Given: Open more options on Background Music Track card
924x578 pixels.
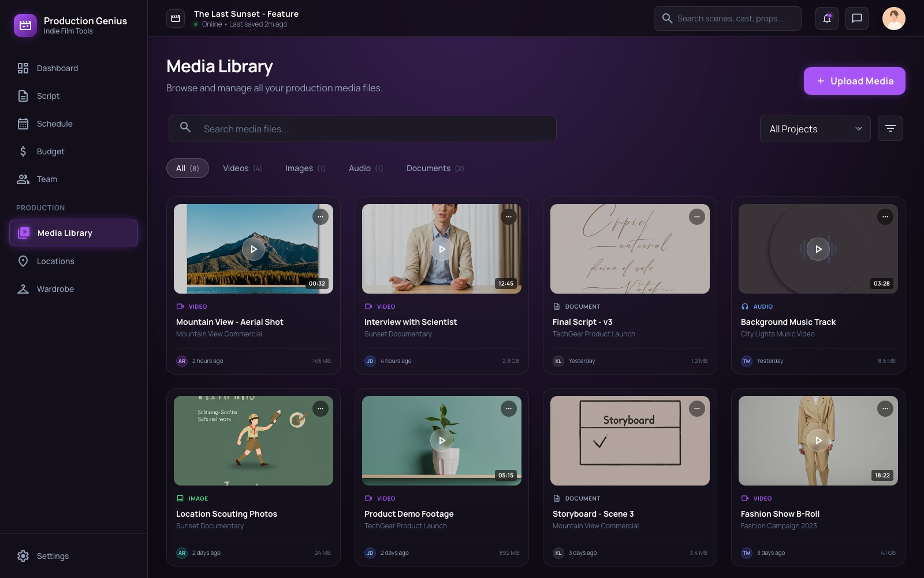Looking at the screenshot, I should pos(885,217).
